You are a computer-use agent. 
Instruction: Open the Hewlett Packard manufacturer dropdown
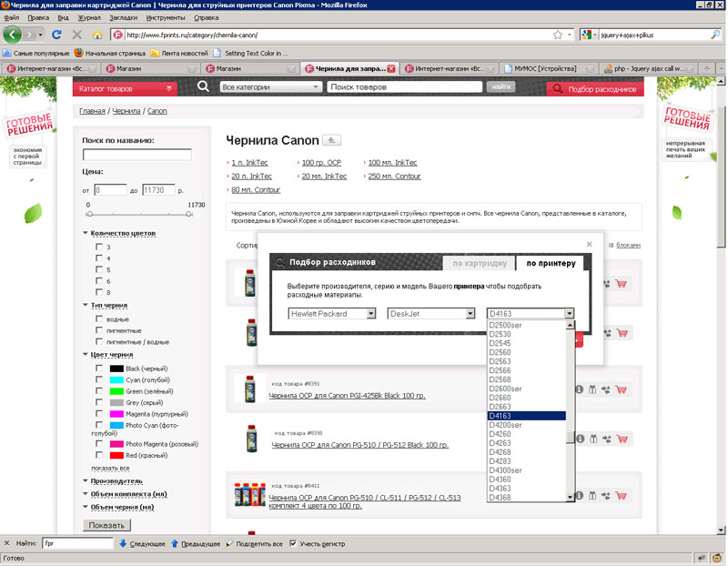click(x=332, y=313)
